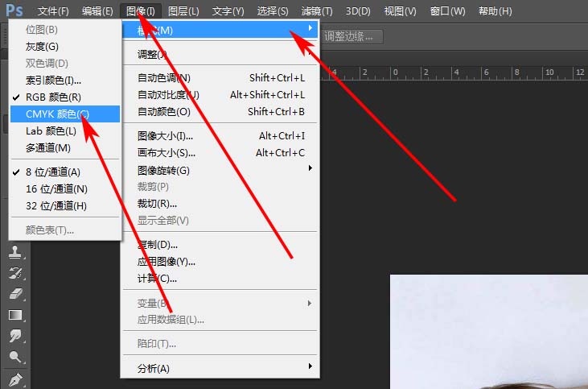
Task: Run 自动对比度(U) command
Action: [x=220, y=94]
